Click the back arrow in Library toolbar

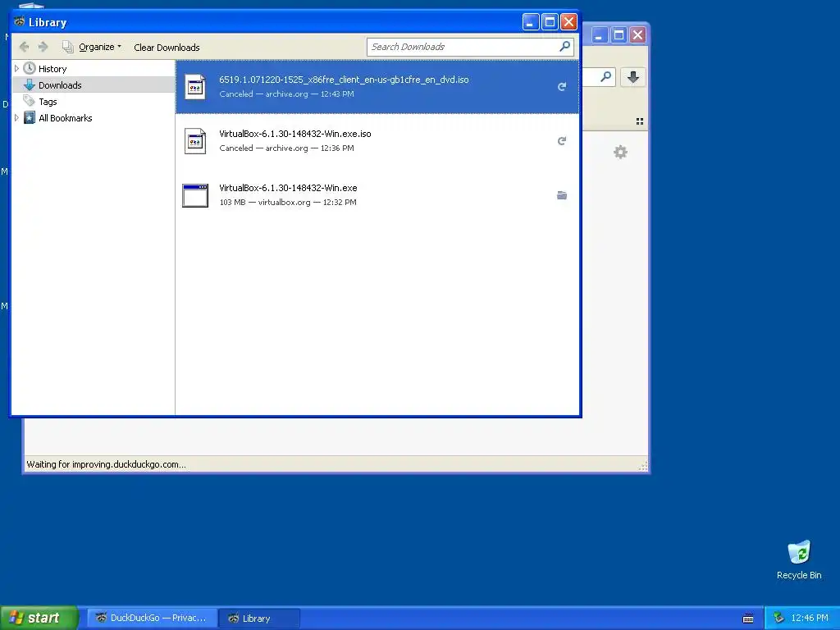coord(24,47)
